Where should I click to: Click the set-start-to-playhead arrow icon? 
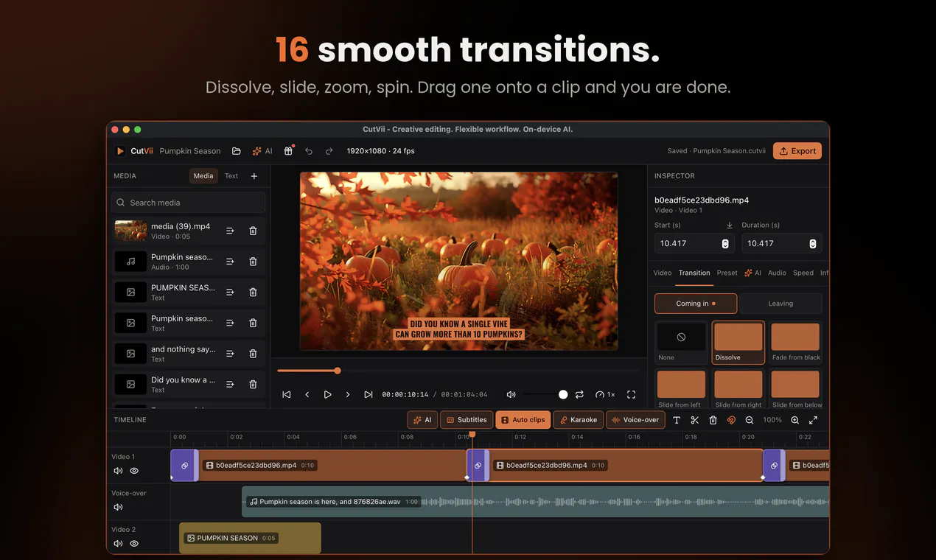coord(730,225)
